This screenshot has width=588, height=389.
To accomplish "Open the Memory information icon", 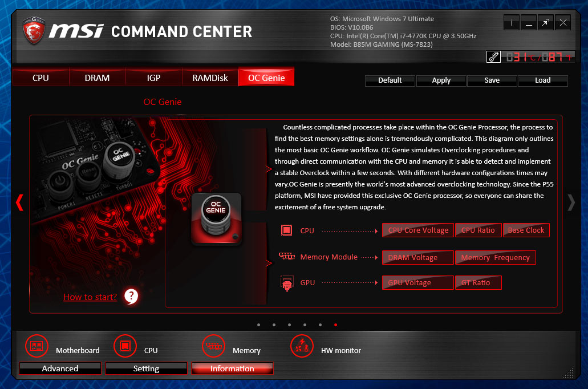I will tap(213, 346).
